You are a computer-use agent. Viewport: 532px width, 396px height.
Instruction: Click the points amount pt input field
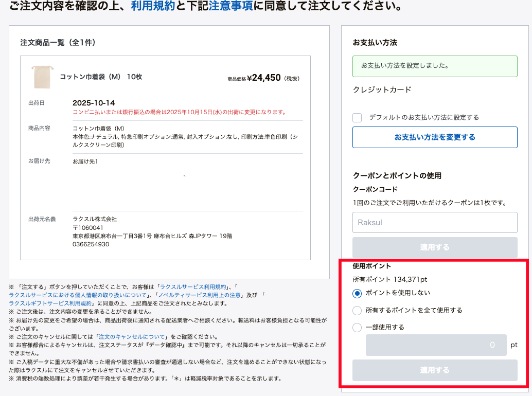point(436,345)
